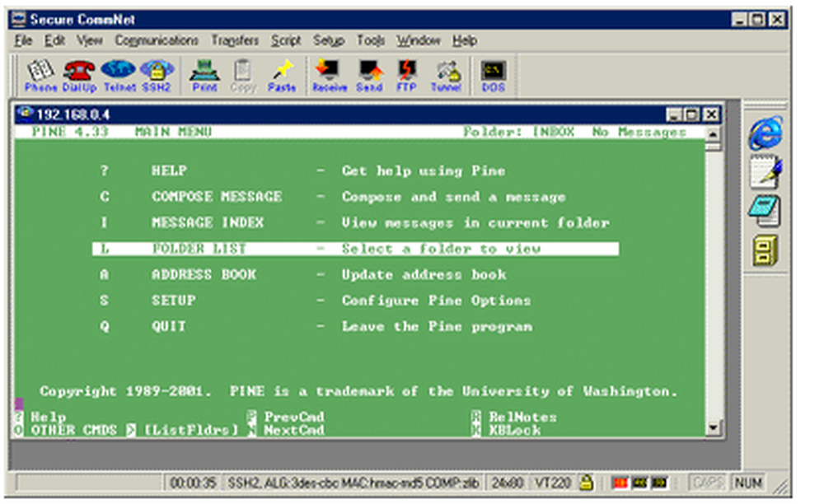Paste using the toolbar pin icon
Screen dimensions: 824x504
[x=282, y=76]
